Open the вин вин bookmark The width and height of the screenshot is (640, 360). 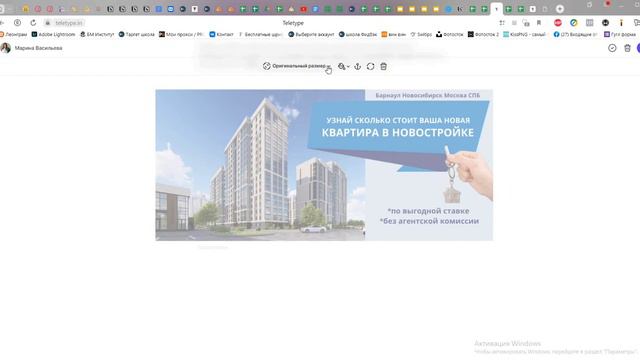coord(393,35)
